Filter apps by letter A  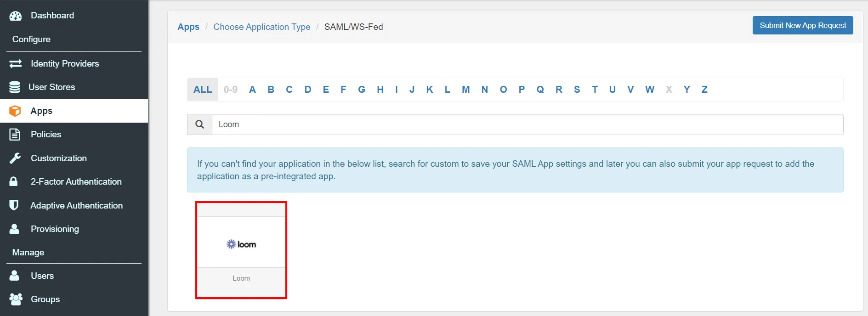pyautogui.click(x=252, y=90)
